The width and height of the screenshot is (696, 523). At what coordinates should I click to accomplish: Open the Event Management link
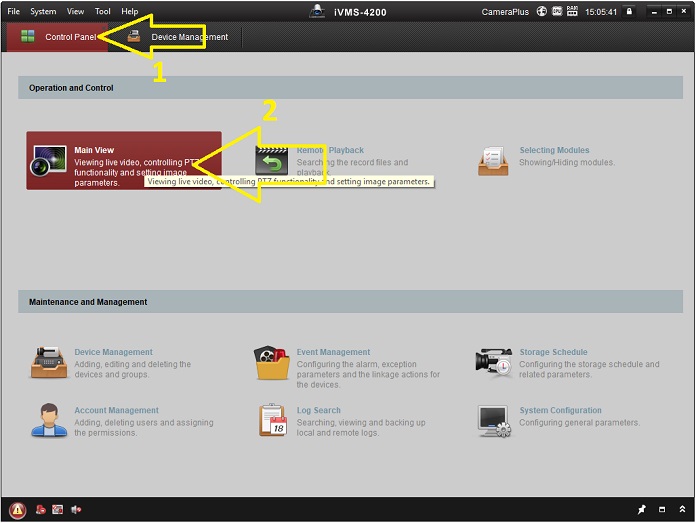(x=333, y=352)
